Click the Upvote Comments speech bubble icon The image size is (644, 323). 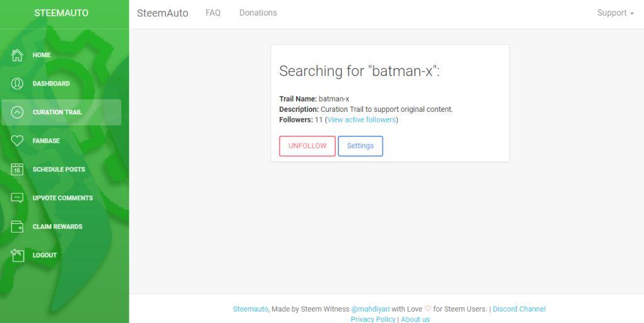click(x=18, y=198)
